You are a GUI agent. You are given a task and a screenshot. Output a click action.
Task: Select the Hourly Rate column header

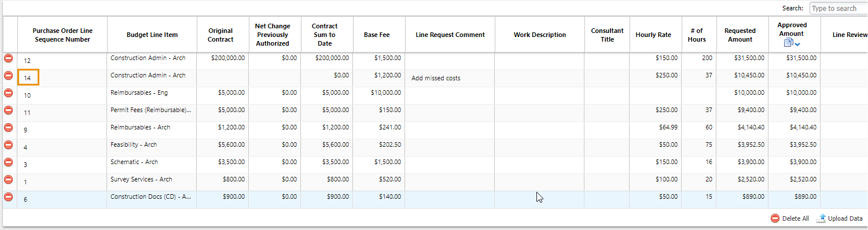tap(653, 35)
